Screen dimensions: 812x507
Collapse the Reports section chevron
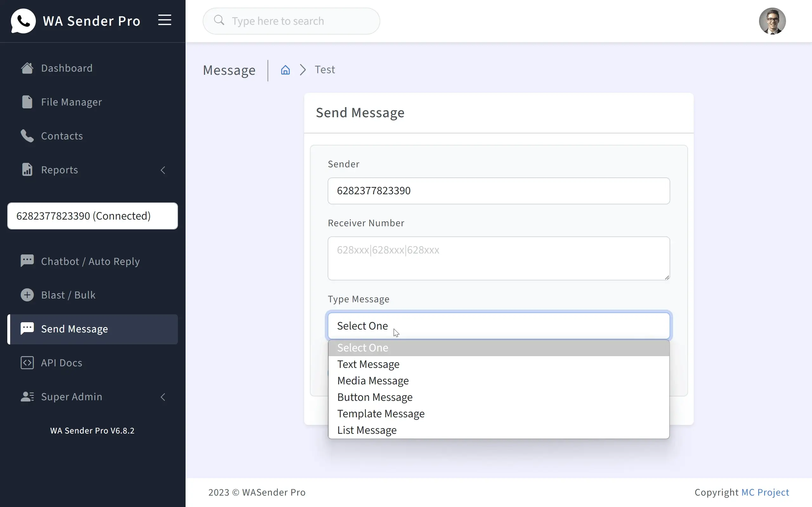pyautogui.click(x=163, y=170)
